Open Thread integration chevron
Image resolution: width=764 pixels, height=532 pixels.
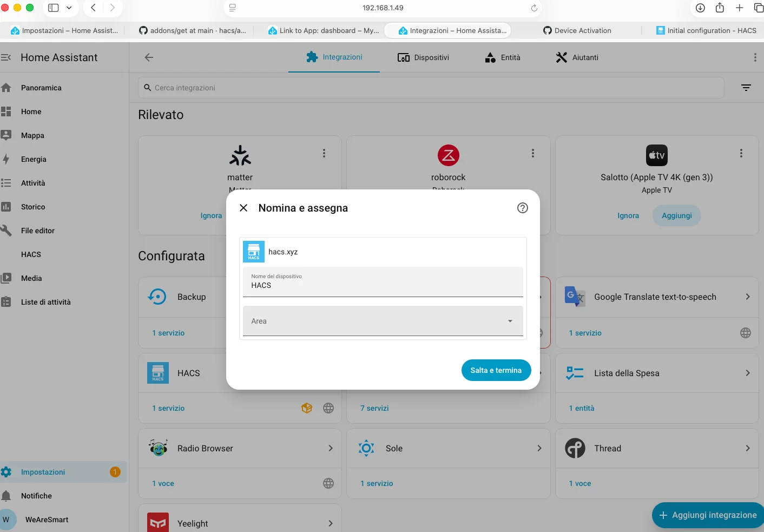click(747, 448)
